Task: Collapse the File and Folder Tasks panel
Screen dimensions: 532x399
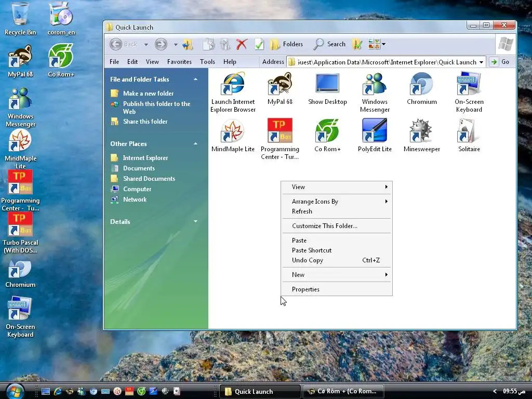Action: [195, 79]
